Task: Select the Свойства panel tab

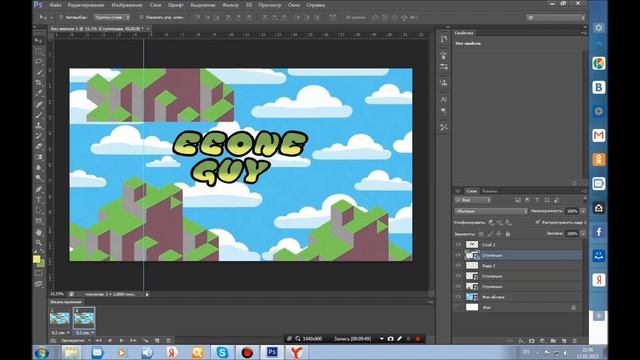Action: 464,33
